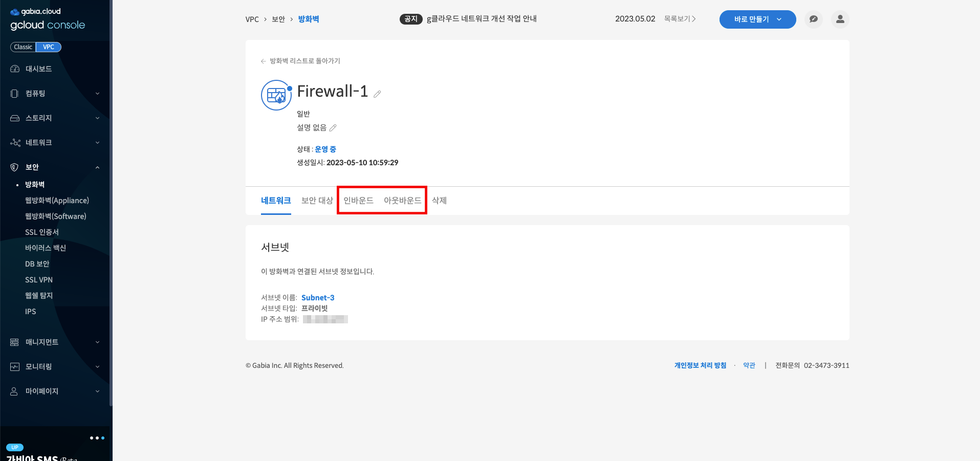Edit description via pencil beside 설명 없음

click(333, 128)
